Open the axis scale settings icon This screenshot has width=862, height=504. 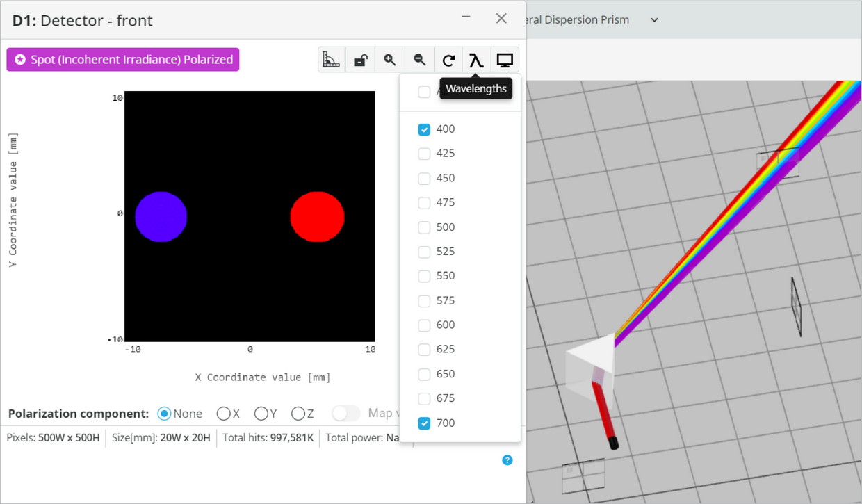pyautogui.click(x=332, y=60)
